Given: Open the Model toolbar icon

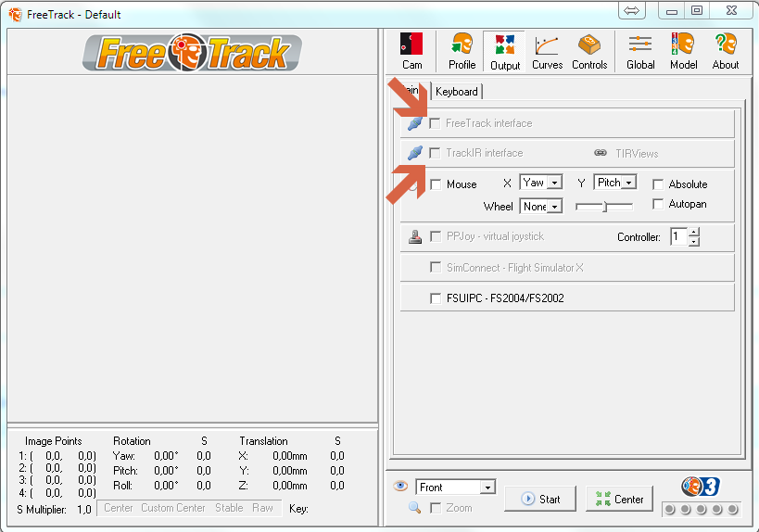Looking at the screenshot, I should [683, 51].
